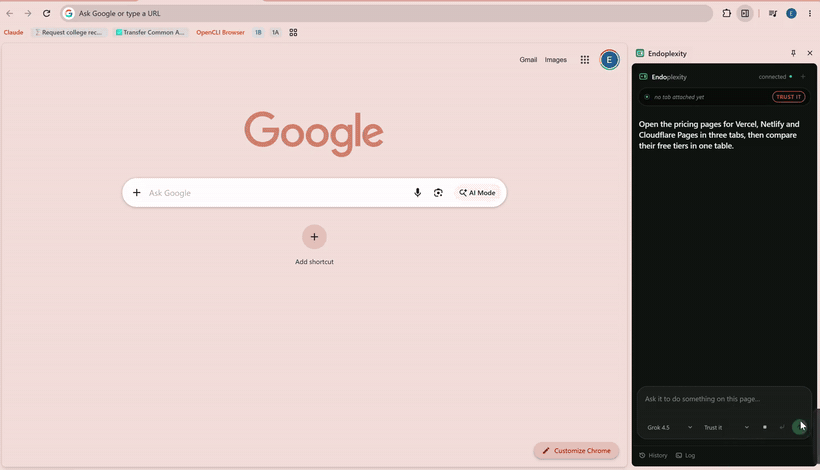The height and width of the screenshot is (470, 820).
Task: Open the 'Trust it' permission dropdown
Action: click(726, 427)
